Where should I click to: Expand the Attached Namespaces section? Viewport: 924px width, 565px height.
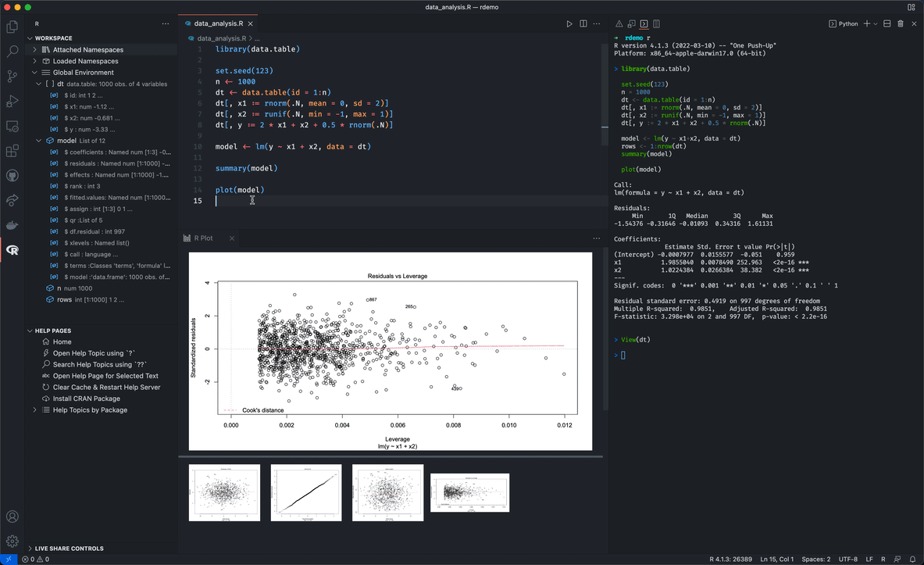coord(34,48)
